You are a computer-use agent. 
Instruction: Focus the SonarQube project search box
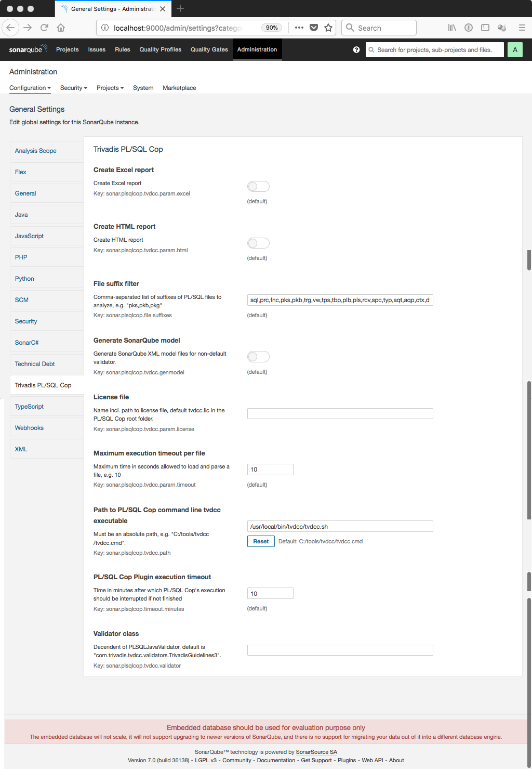435,50
